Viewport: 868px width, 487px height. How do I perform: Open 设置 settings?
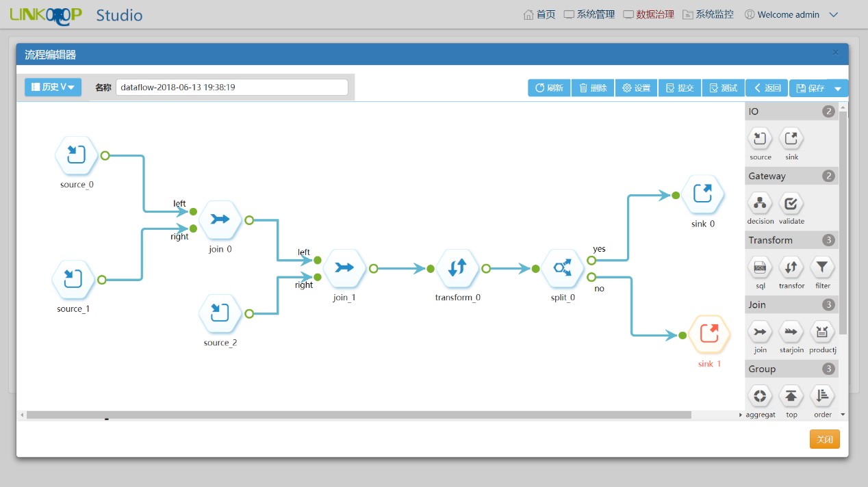[x=636, y=88]
